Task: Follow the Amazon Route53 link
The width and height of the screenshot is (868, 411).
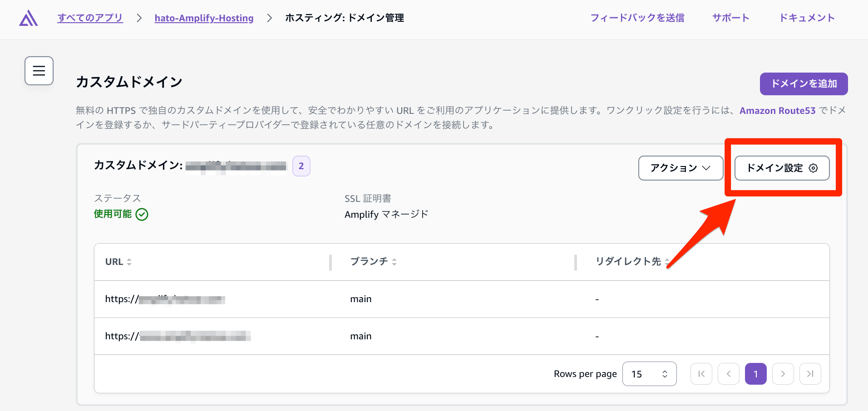Action: pyautogui.click(x=777, y=111)
